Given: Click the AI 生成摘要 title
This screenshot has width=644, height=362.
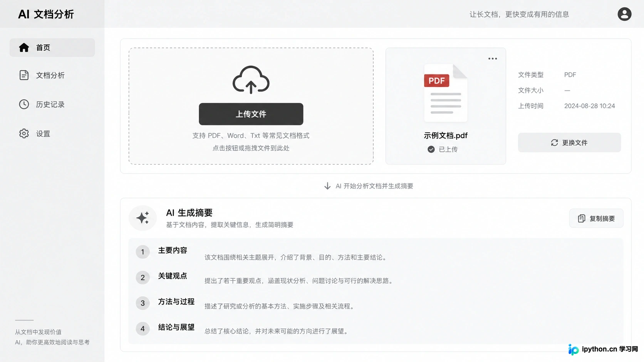Looking at the screenshot, I should (x=189, y=213).
